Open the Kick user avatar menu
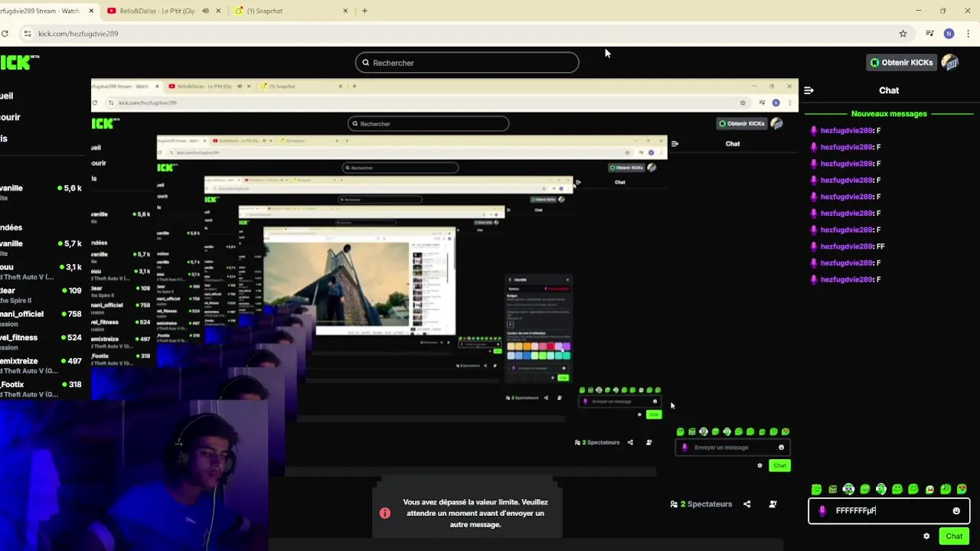Screen dimensions: 980x551 pos(950,63)
